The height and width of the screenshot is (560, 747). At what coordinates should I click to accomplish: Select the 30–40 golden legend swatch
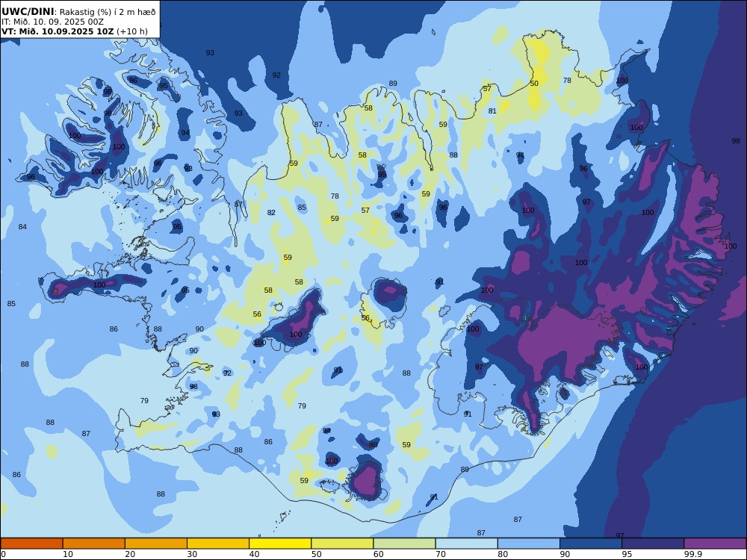218,544
